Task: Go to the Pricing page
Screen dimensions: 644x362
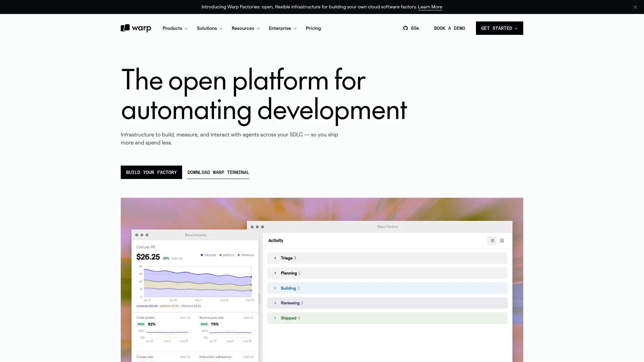Action: pyautogui.click(x=313, y=28)
